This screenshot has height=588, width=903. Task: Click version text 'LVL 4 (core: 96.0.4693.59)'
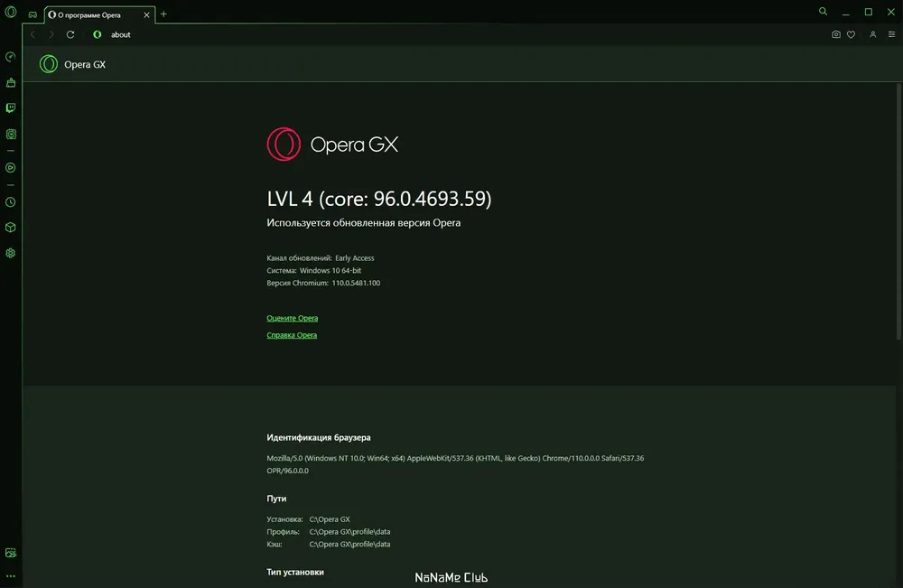coord(379,199)
